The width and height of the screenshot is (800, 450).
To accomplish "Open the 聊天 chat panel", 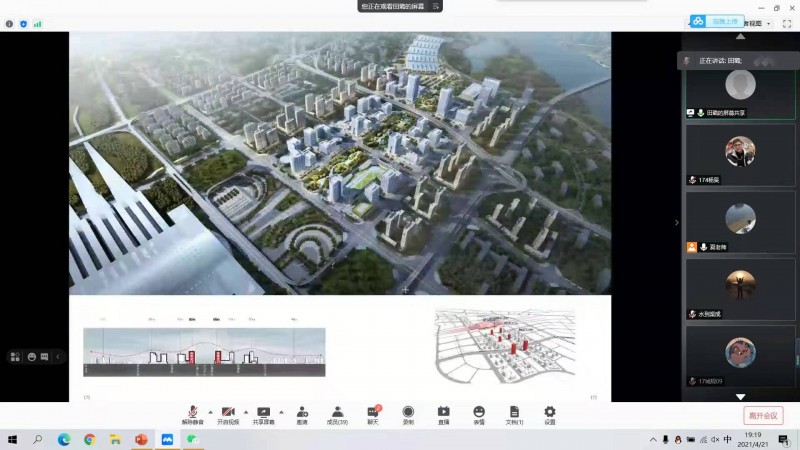I will (x=373, y=413).
